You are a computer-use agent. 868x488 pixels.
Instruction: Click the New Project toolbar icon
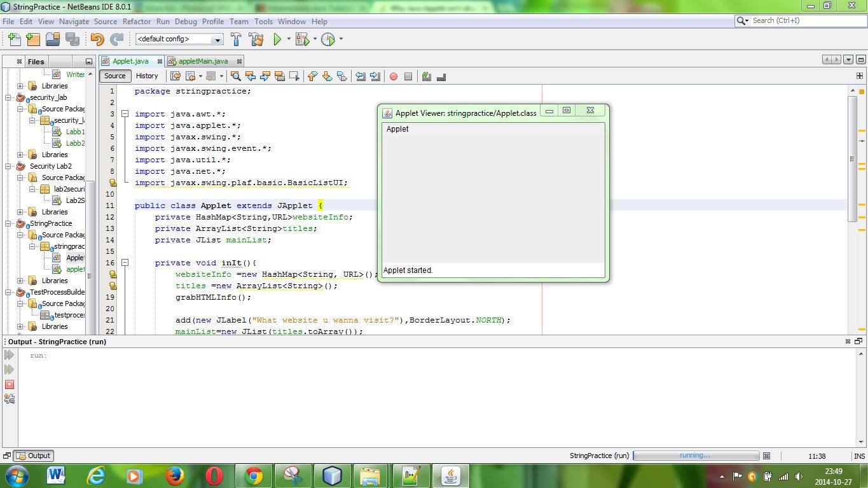tap(33, 39)
